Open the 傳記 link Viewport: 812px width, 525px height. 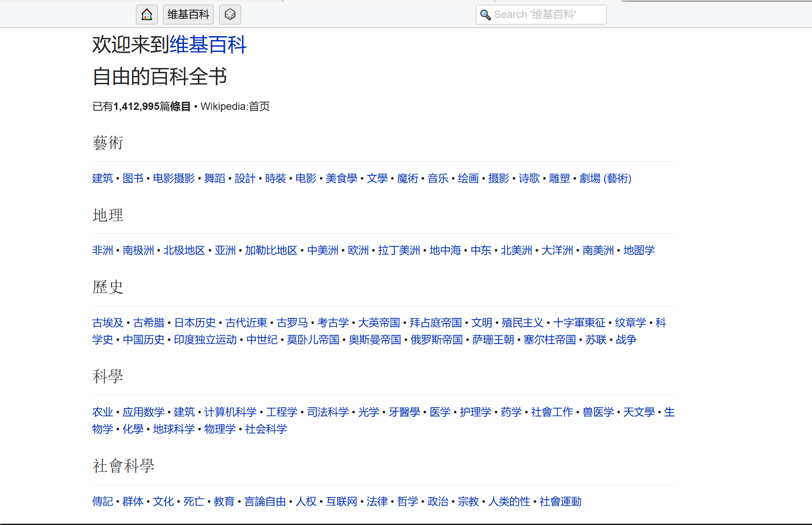[103, 501]
